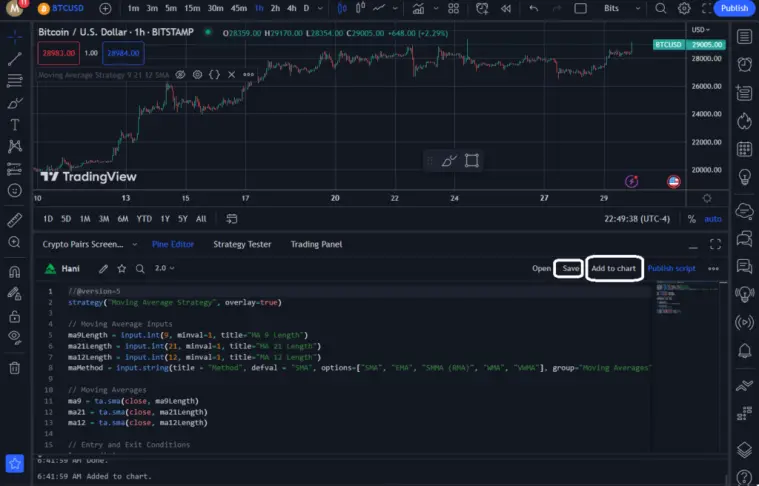759x486 pixels.
Task: Toggle hide all drawings eye icon
Action: click(x=15, y=337)
